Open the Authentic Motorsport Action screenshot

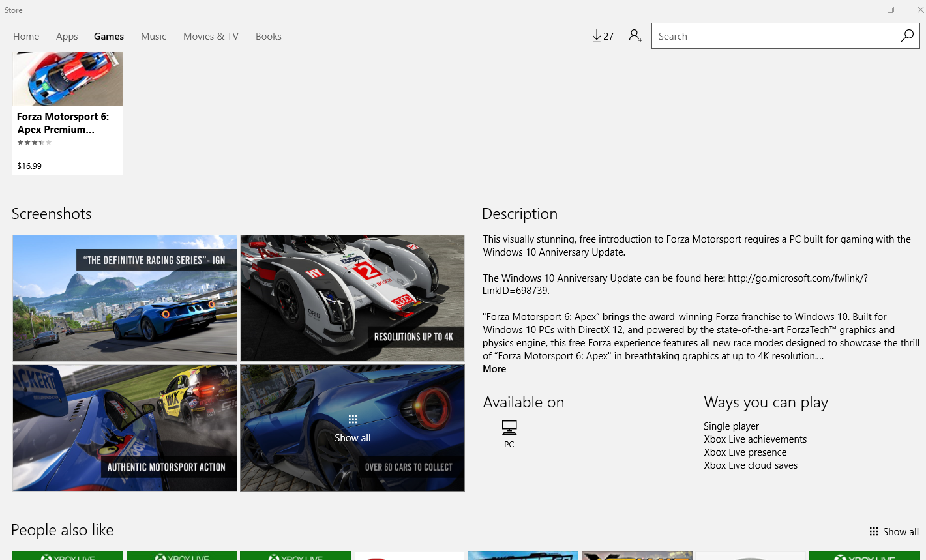(125, 428)
